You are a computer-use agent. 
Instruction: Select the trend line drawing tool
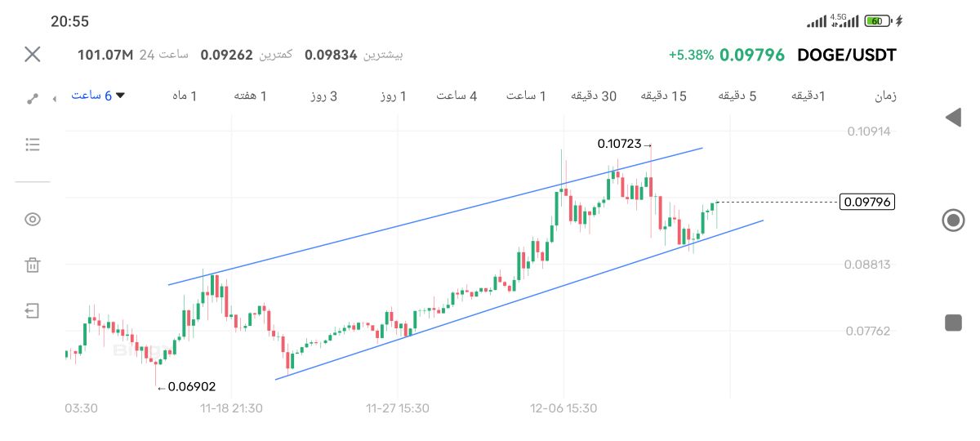click(33, 99)
